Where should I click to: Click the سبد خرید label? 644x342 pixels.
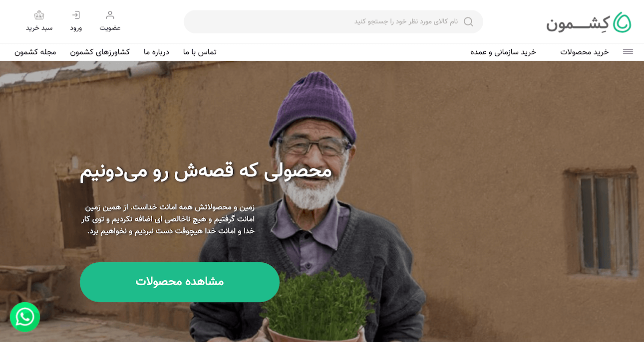click(39, 28)
